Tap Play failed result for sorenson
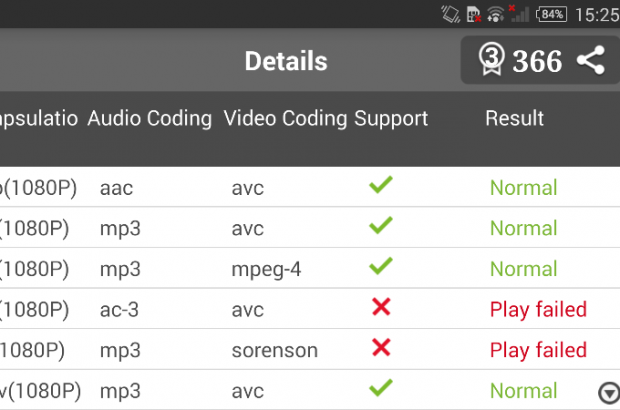 coord(538,350)
